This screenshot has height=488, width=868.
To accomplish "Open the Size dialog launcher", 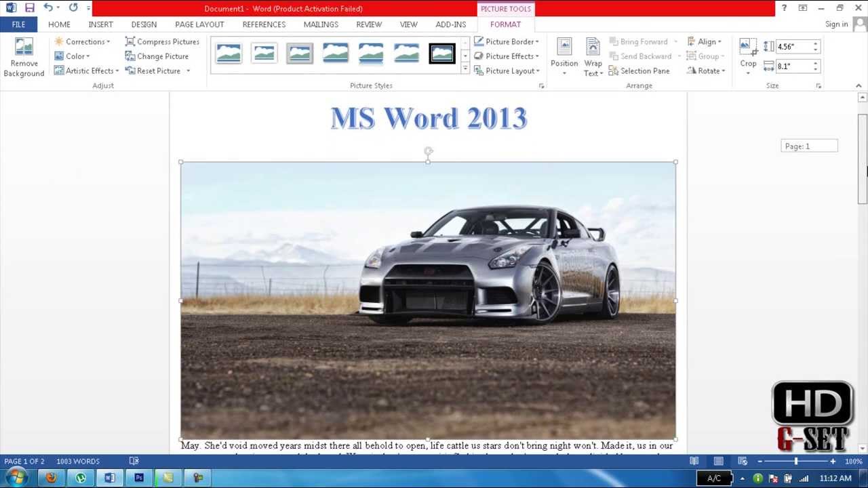I will [x=818, y=86].
